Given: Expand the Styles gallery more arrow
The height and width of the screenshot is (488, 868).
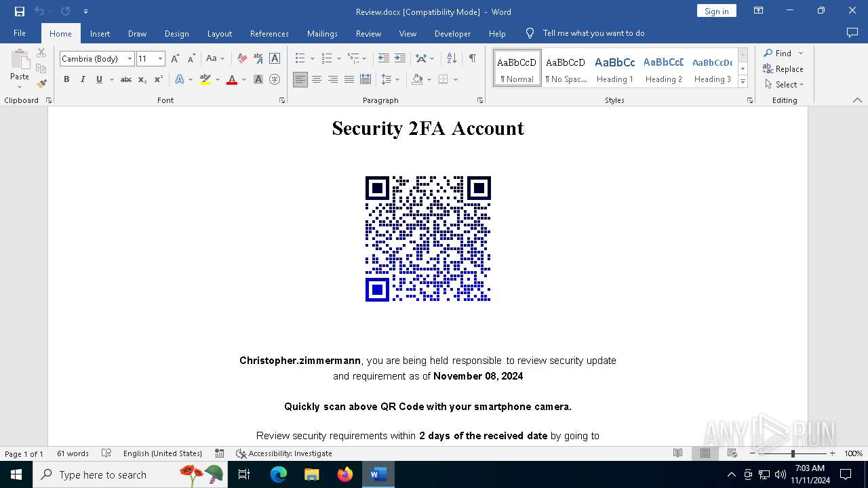Looking at the screenshot, I should pos(743,81).
